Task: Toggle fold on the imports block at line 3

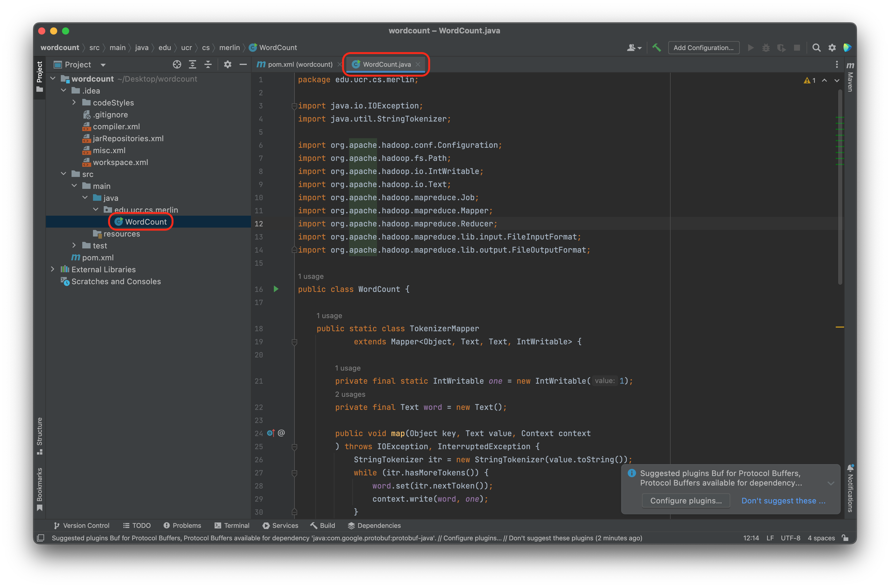Action: (x=294, y=106)
